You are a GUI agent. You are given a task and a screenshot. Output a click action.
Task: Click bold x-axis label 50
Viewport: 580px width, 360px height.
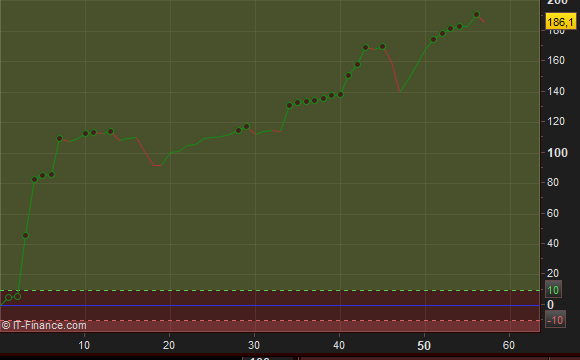point(424,346)
